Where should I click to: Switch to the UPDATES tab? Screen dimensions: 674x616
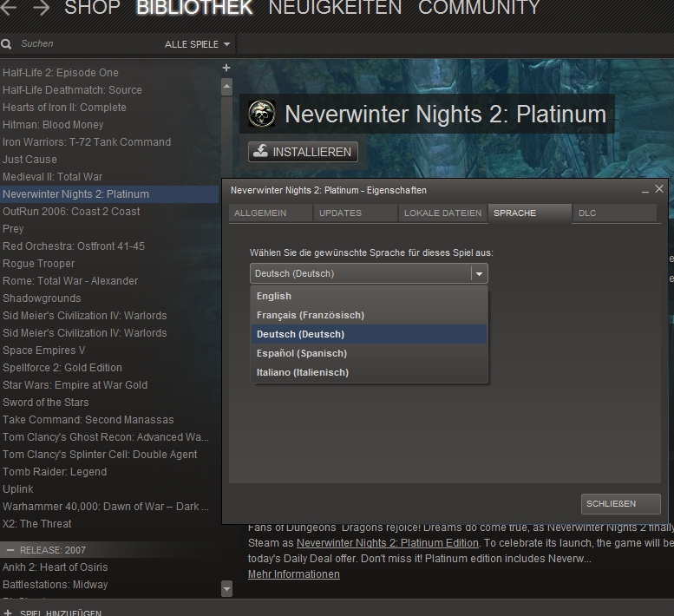tap(356, 213)
